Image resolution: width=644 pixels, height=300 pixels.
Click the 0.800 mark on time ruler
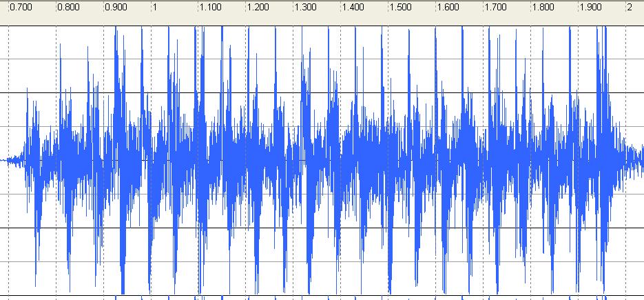click(69, 8)
